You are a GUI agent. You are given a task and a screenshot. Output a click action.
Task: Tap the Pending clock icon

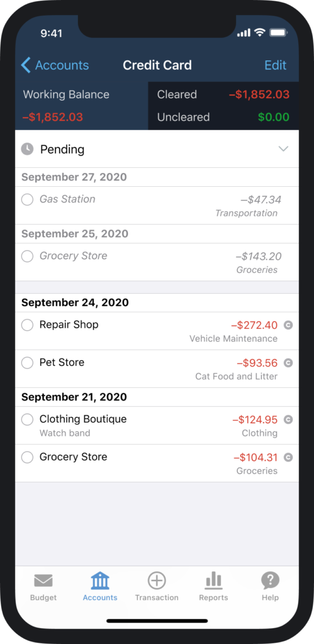(x=27, y=149)
